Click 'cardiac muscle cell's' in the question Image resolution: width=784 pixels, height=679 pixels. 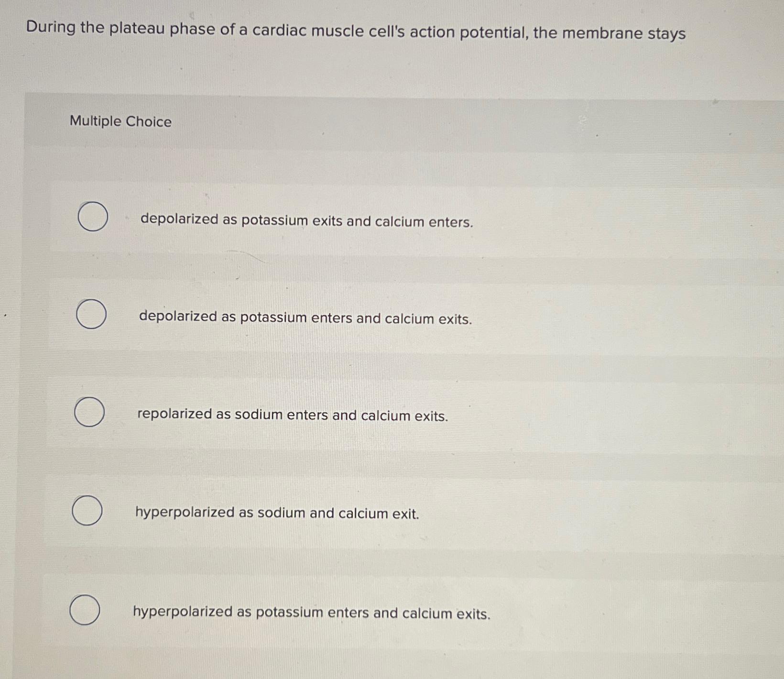[329, 31]
